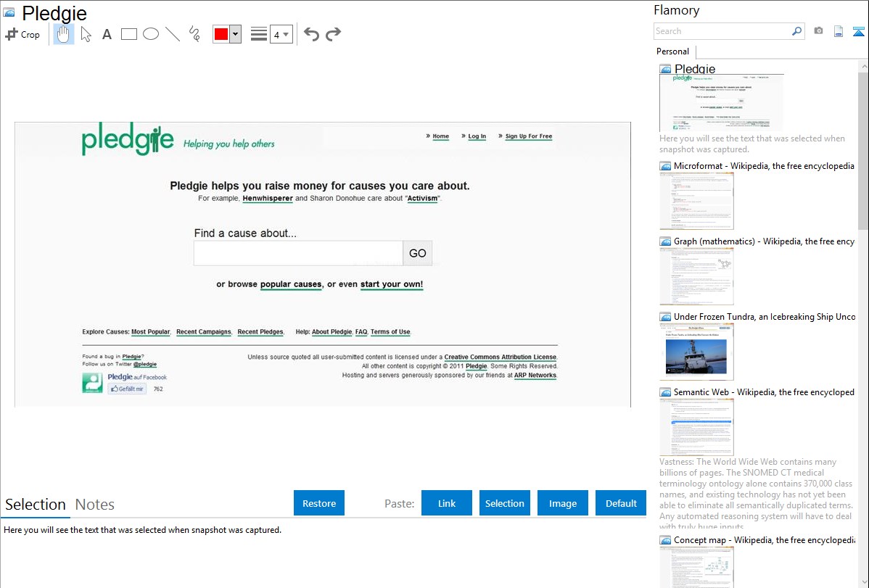Image resolution: width=869 pixels, height=588 pixels.
Task: Open the Personal tab
Action: click(x=673, y=51)
